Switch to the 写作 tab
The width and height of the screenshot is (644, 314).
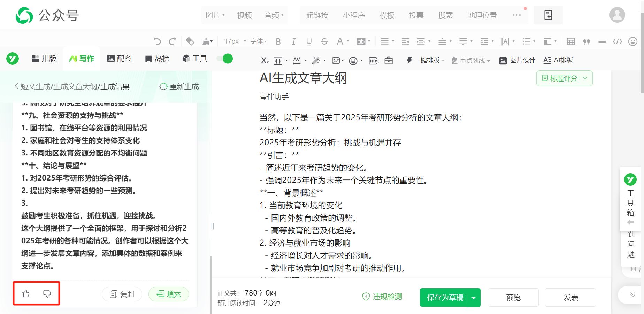(x=82, y=59)
